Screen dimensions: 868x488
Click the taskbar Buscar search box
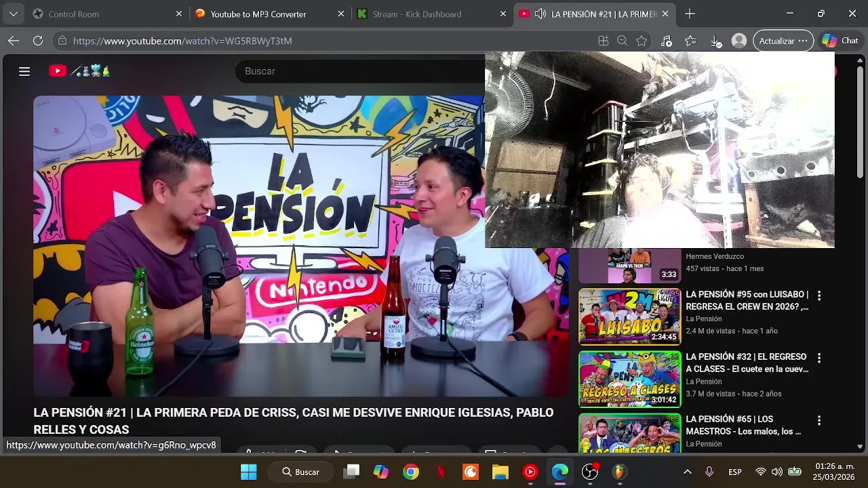[x=300, y=472]
